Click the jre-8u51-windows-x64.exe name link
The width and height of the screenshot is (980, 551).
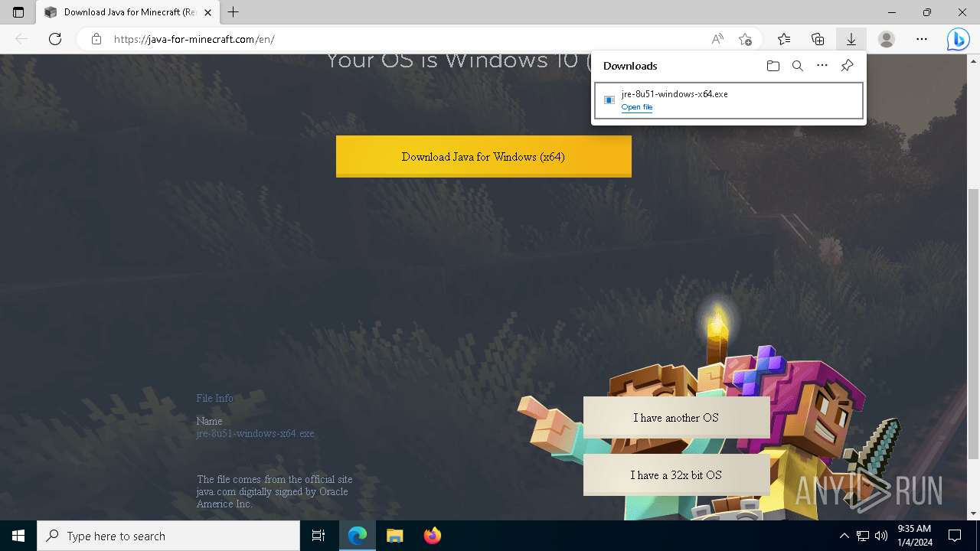[x=255, y=433]
